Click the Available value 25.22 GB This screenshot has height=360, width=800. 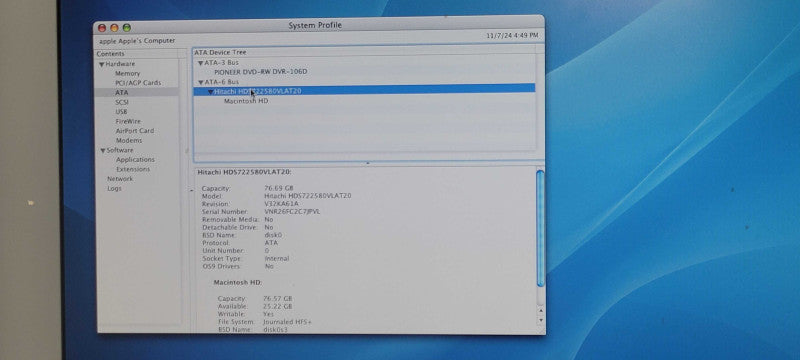point(278,307)
